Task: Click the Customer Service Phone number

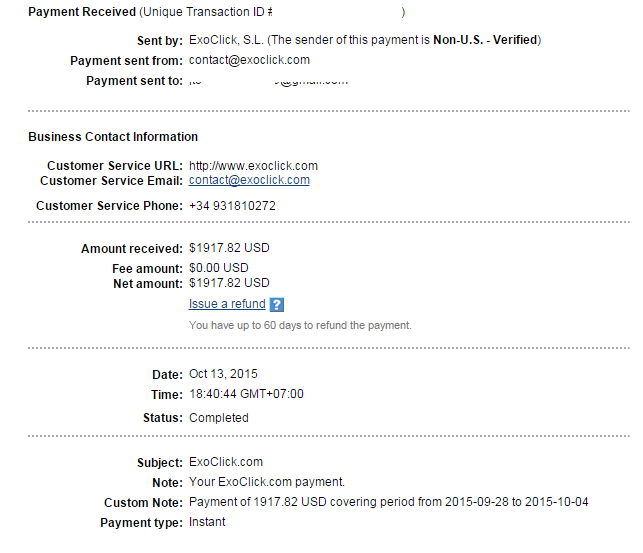Action: point(232,206)
